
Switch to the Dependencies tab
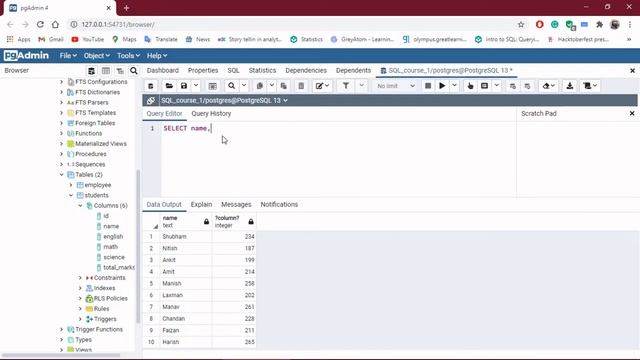click(306, 70)
